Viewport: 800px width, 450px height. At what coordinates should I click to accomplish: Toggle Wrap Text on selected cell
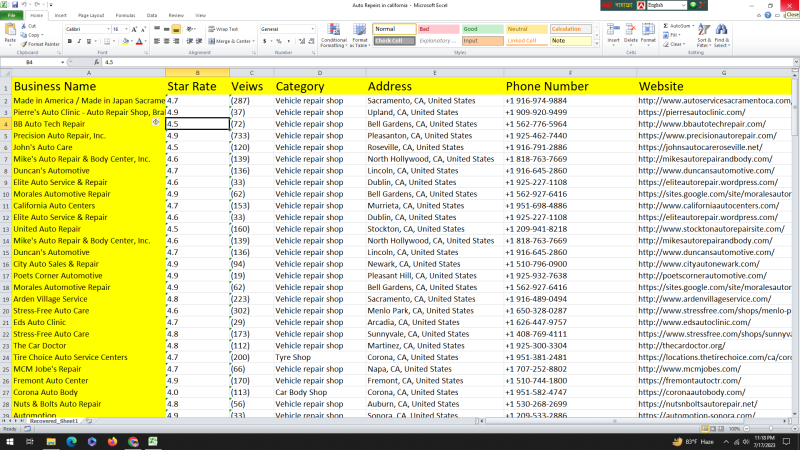pyautogui.click(x=223, y=29)
